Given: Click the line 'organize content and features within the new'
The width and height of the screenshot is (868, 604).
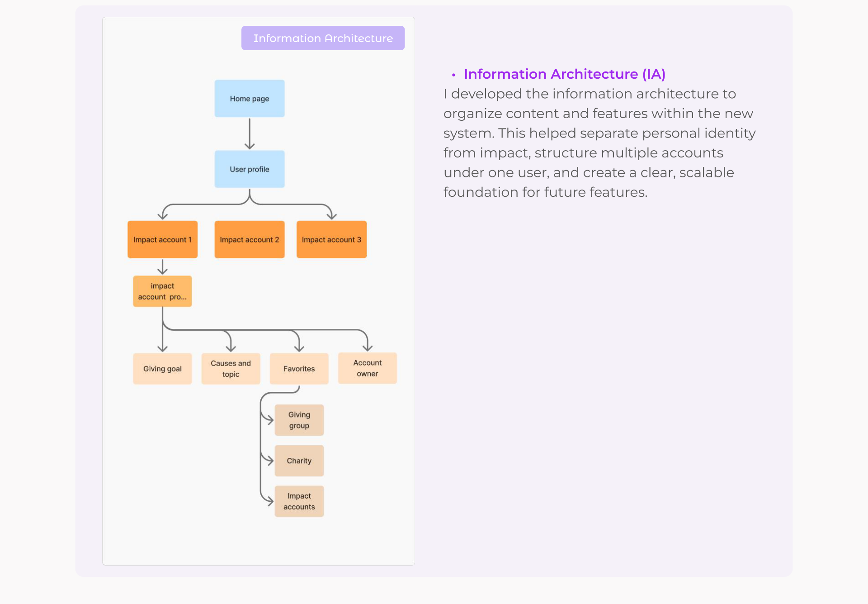Looking at the screenshot, I should click(598, 113).
